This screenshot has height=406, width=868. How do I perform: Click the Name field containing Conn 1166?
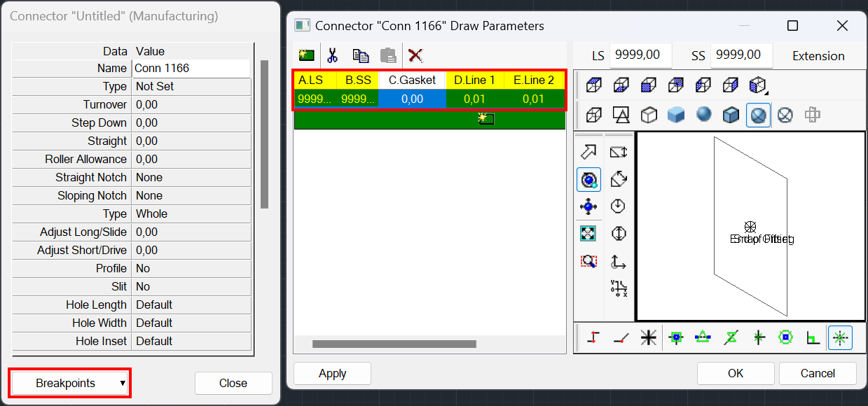(x=191, y=69)
